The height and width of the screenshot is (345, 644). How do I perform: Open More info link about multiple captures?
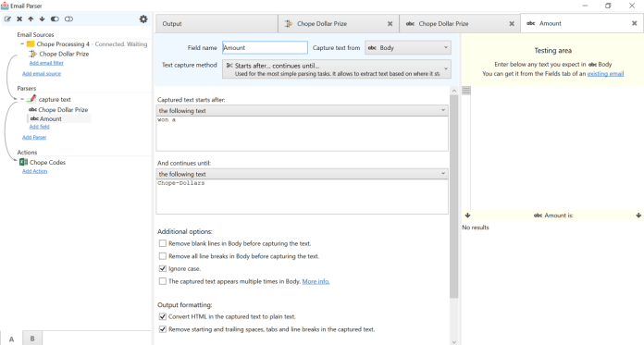coord(316,281)
